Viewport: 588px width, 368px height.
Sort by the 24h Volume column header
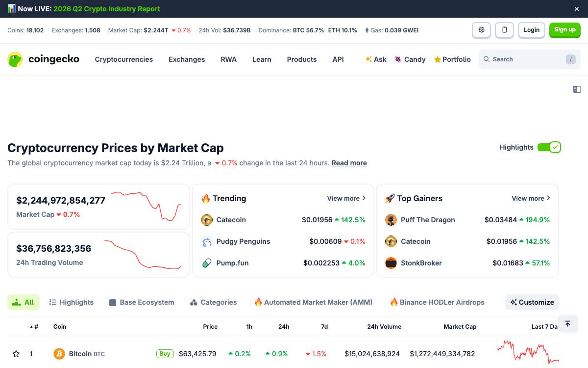coord(384,327)
